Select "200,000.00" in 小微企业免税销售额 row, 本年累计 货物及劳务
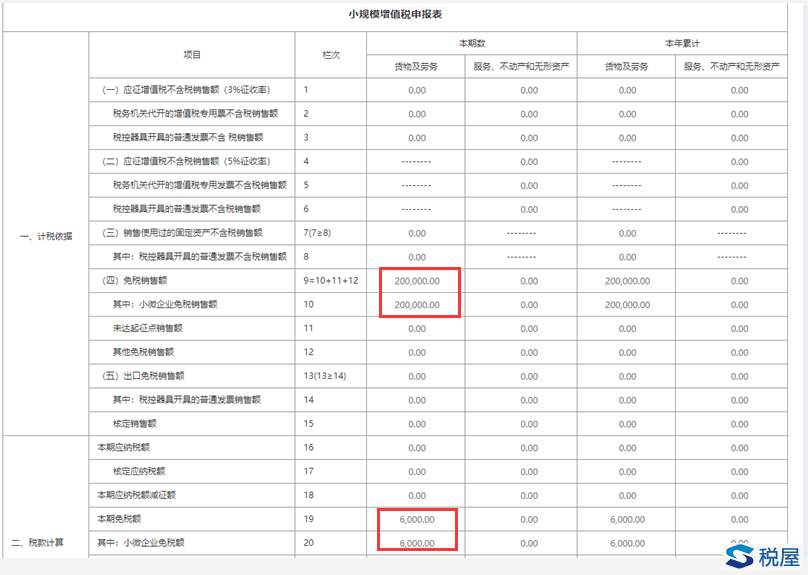Screen dimensions: 808x575 [x=627, y=305]
